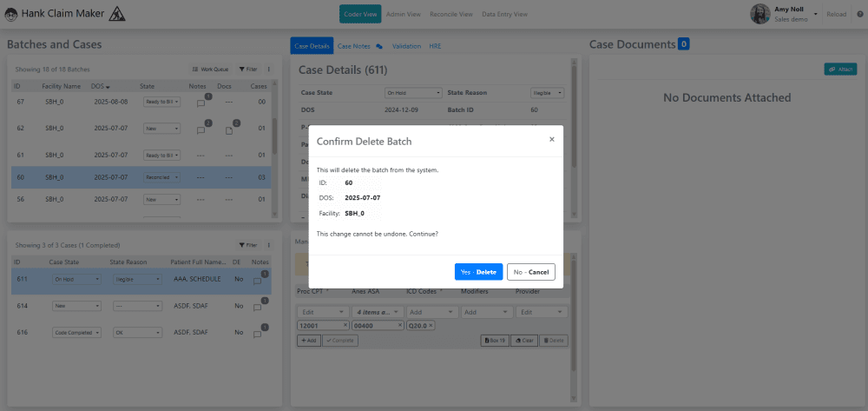Open Case State dropdown for case 614
Screen dimensions: 868x411
click(x=77, y=306)
